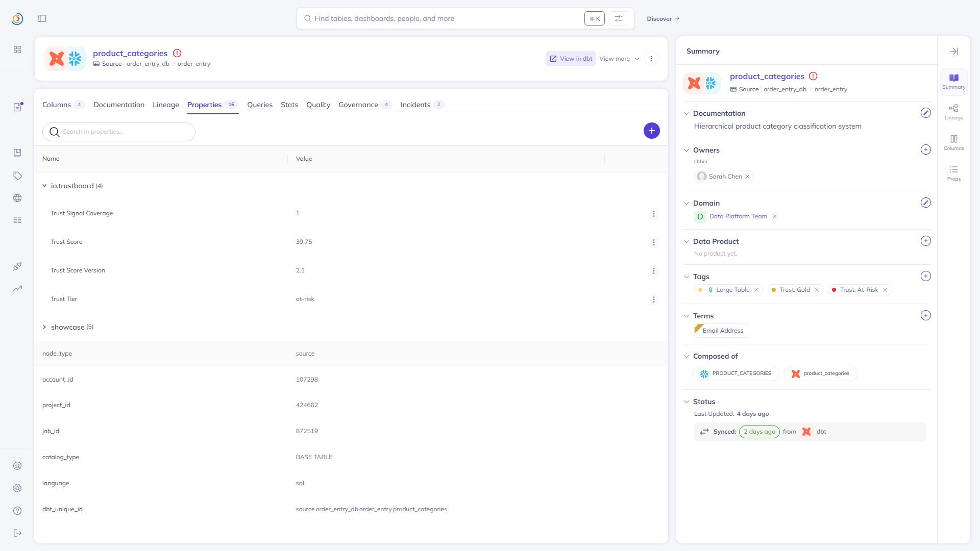Collapse the summary panel with arrow icon
Viewport: 980px width, 551px height.
pos(954,52)
